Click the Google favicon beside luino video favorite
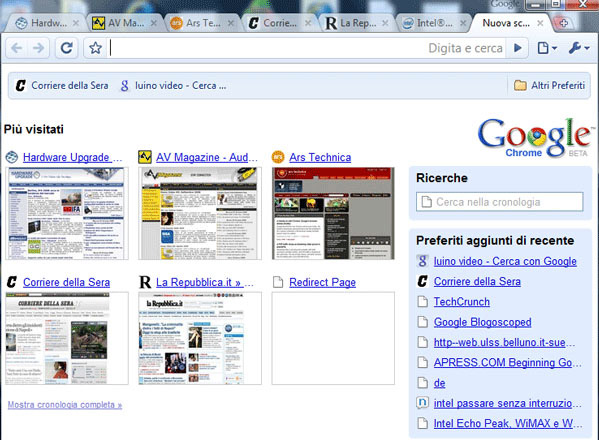The height and width of the screenshot is (440, 599). coord(422,261)
